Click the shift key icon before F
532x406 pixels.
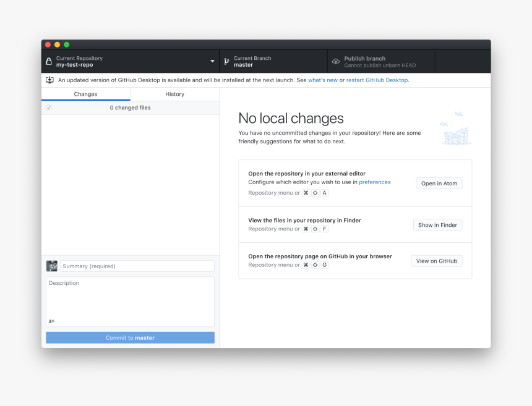(315, 229)
